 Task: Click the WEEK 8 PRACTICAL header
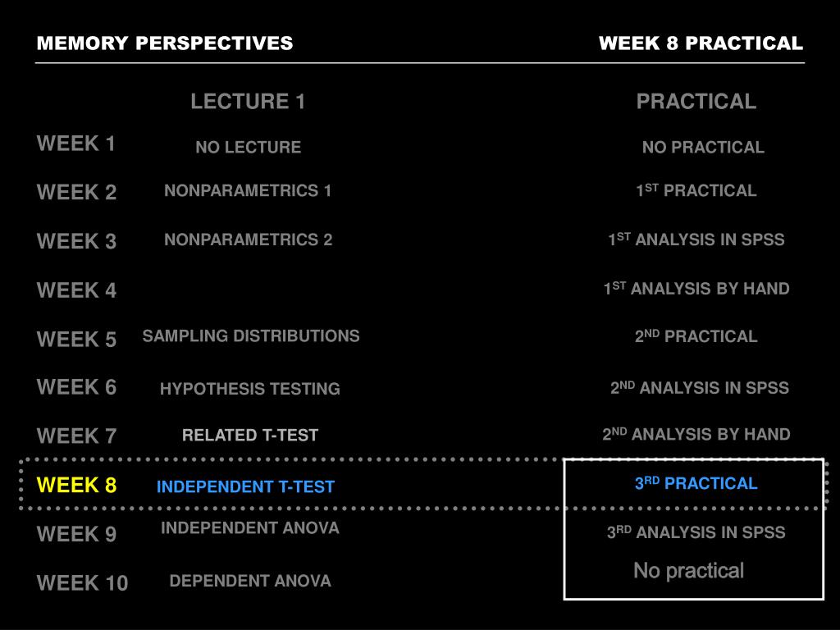tap(701, 43)
